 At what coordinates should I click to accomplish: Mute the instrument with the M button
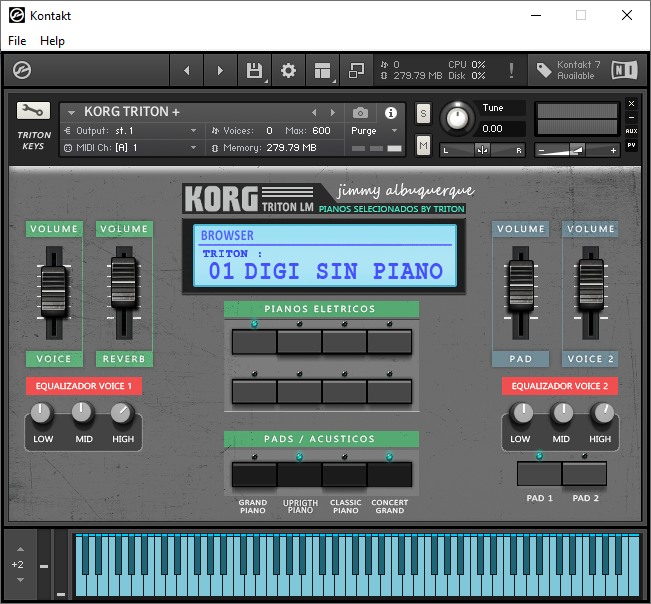423,145
